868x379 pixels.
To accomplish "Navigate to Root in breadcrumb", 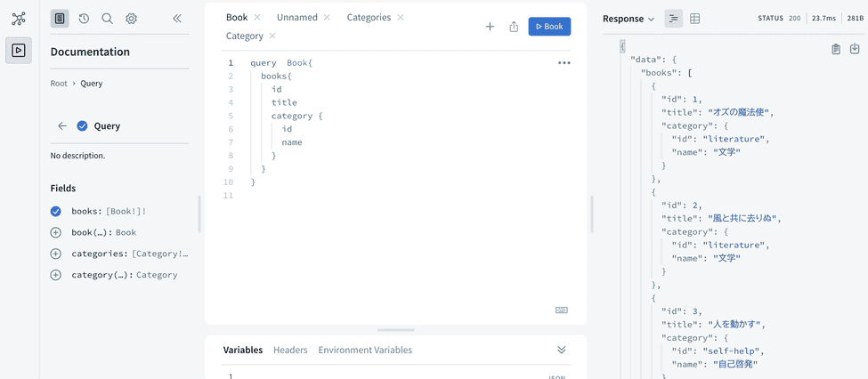I will click(59, 84).
